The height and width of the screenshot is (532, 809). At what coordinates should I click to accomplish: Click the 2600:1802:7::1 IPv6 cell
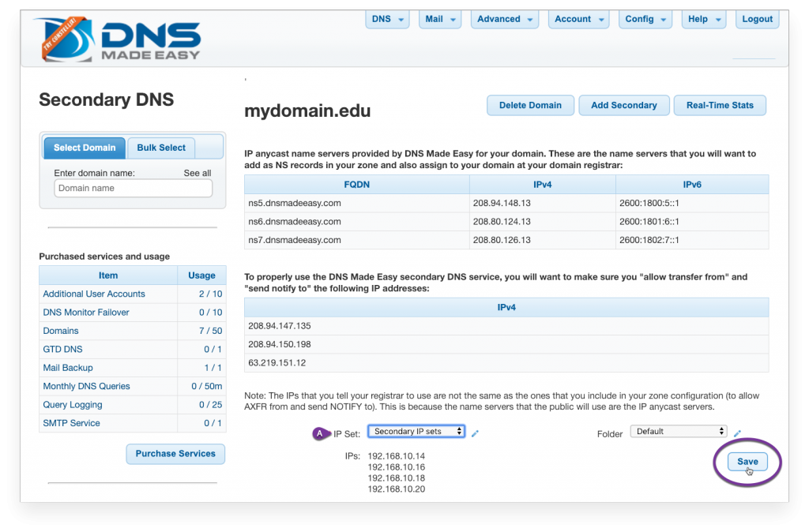[x=692, y=240]
